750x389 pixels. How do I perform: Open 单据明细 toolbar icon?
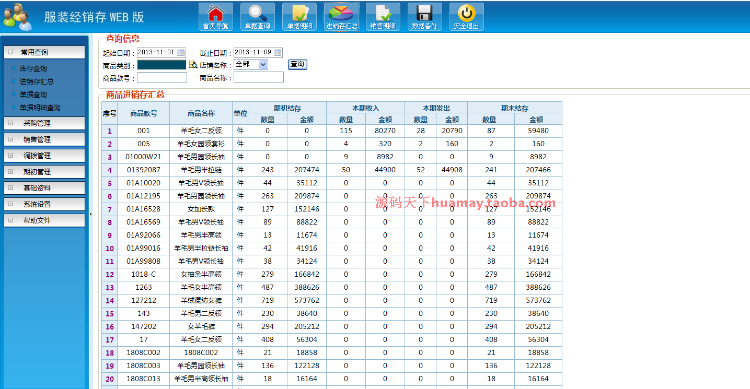(299, 17)
